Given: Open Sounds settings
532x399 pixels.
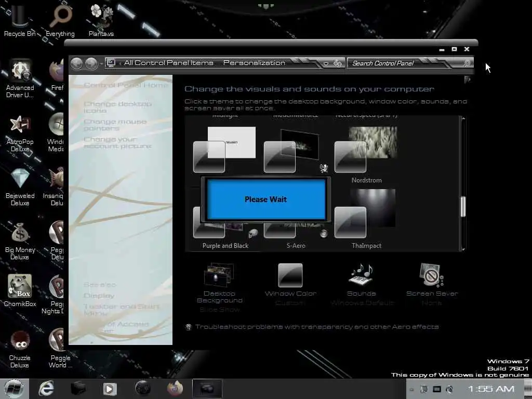Looking at the screenshot, I should click(x=362, y=284).
